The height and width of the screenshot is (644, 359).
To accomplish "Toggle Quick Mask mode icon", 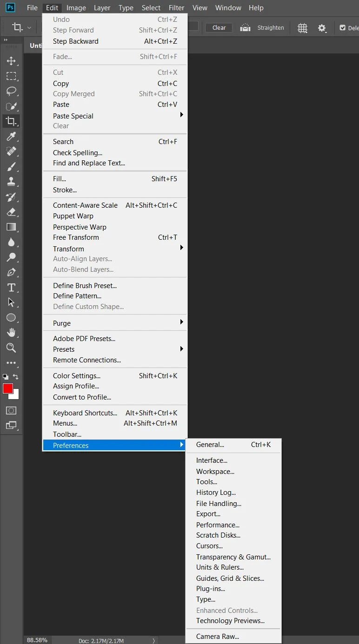I will pyautogui.click(x=11, y=411).
